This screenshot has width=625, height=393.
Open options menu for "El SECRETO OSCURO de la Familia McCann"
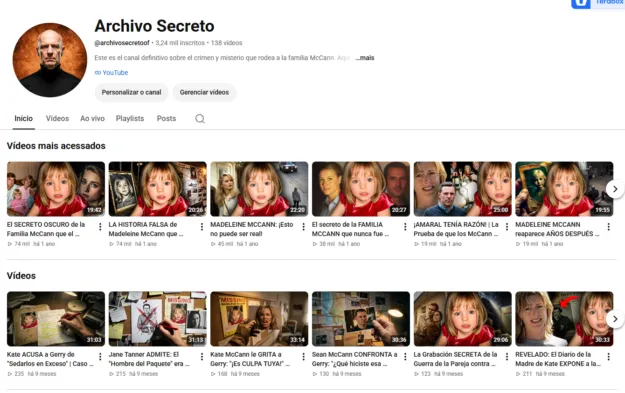click(100, 227)
